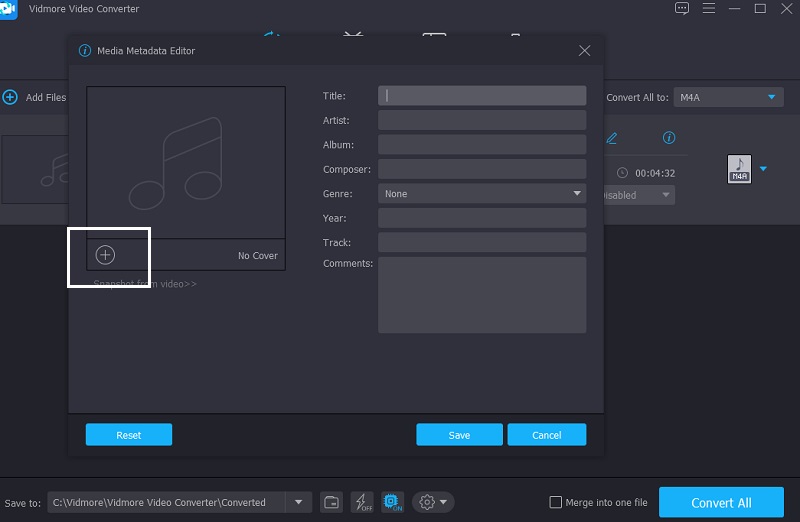Open the settings gear in bottom bar
Image resolution: width=800 pixels, height=522 pixels.
tap(428, 502)
